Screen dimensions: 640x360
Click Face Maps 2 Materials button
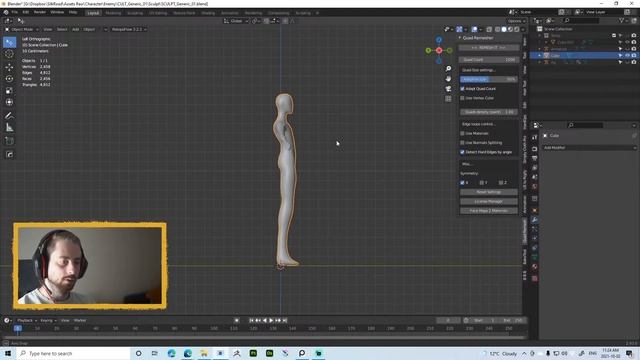tap(489, 211)
